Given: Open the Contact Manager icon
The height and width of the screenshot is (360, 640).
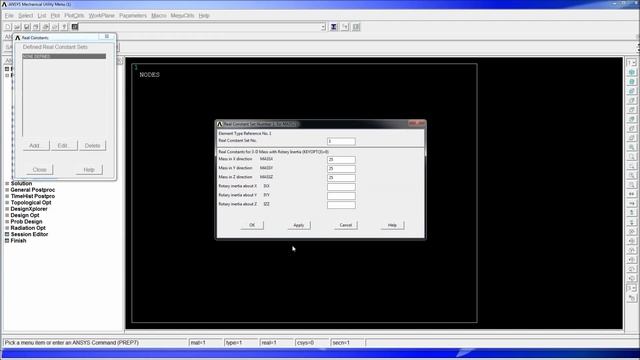Looking at the screenshot, I should click(356, 27).
